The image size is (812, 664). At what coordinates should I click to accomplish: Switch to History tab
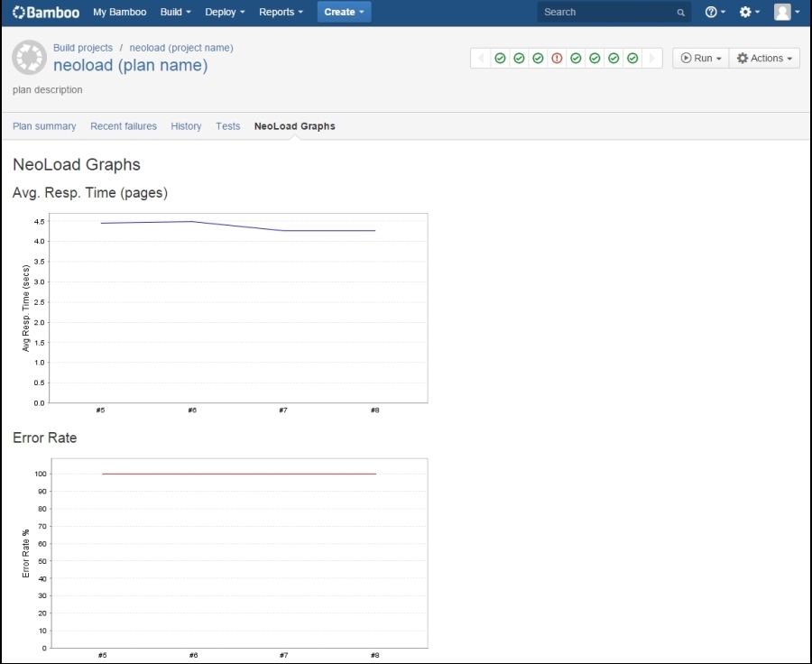tap(186, 126)
